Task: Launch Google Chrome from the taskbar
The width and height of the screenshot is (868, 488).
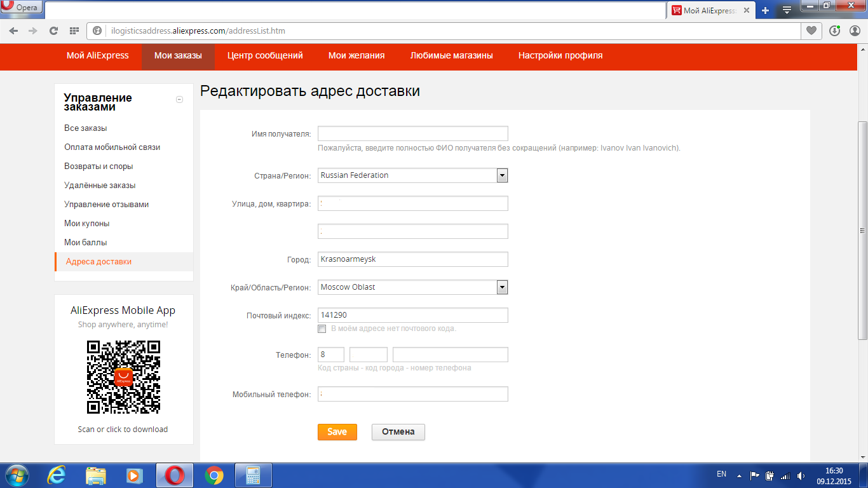Action: (x=214, y=475)
